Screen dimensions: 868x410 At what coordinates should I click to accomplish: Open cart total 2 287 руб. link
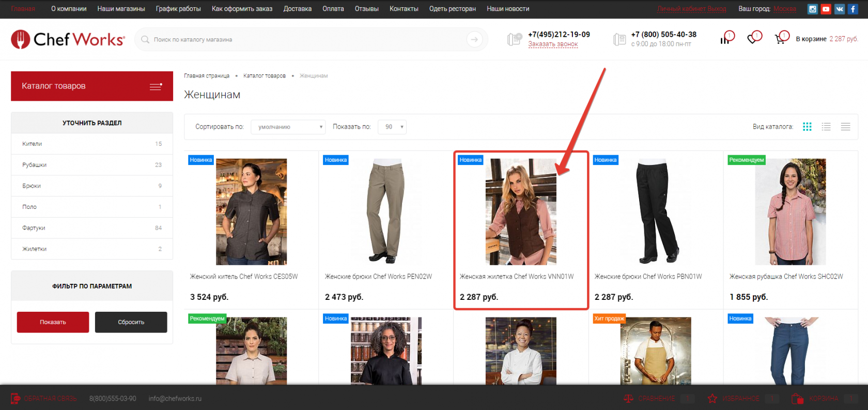click(844, 39)
